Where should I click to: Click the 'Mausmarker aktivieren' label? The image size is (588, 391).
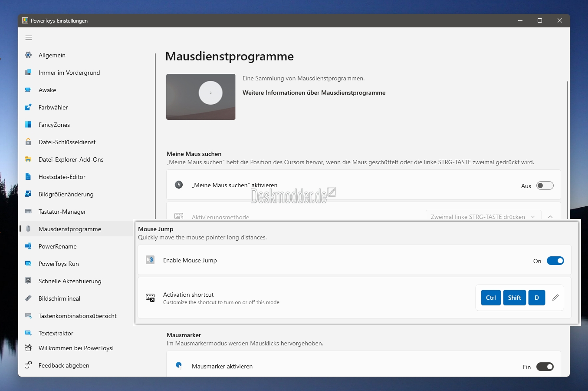(x=222, y=366)
